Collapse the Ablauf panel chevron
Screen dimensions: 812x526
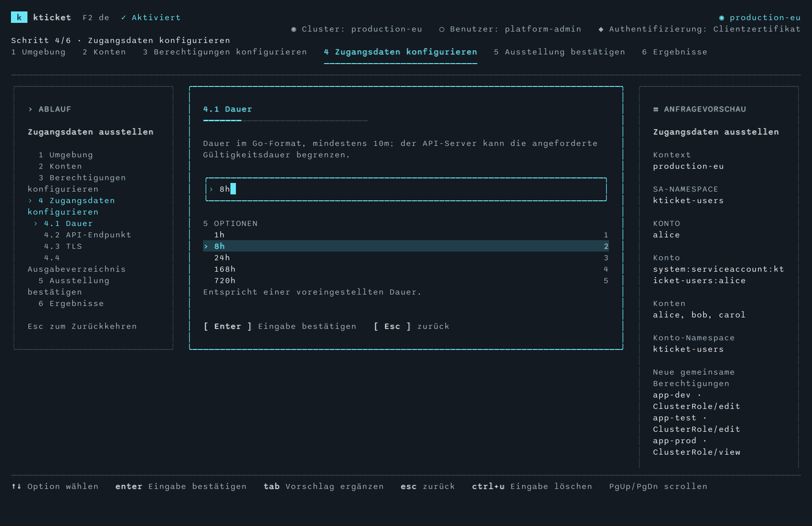(30, 109)
